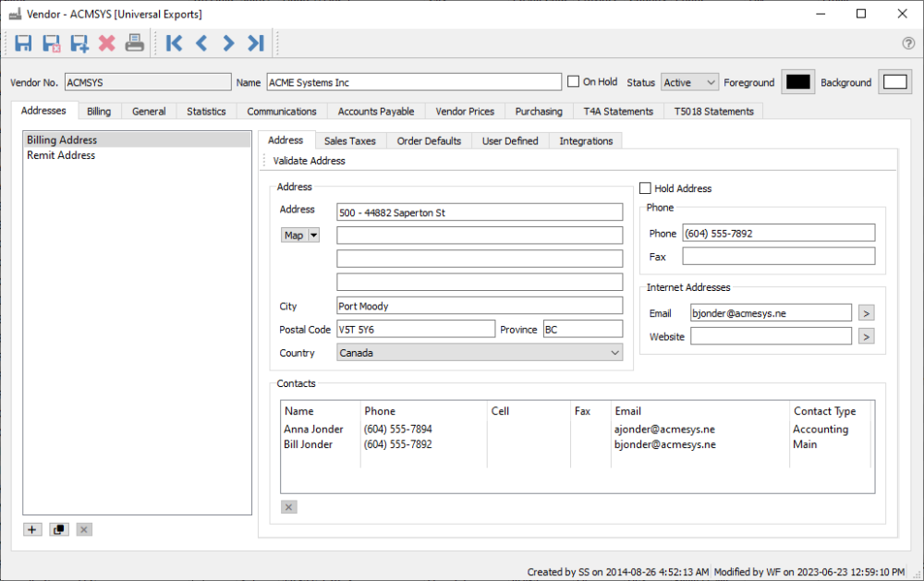
Task: Click the red Delete X icon
Action: (107, 42)
